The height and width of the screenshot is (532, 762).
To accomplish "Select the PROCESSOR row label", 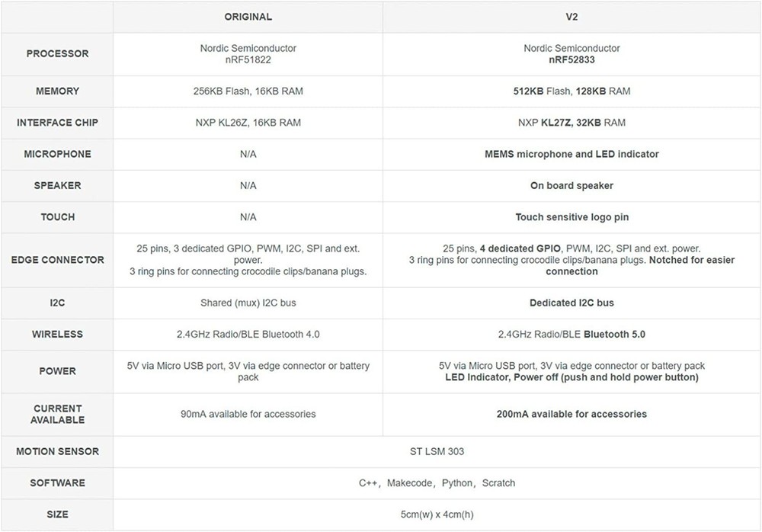I will tap(57, 54).
